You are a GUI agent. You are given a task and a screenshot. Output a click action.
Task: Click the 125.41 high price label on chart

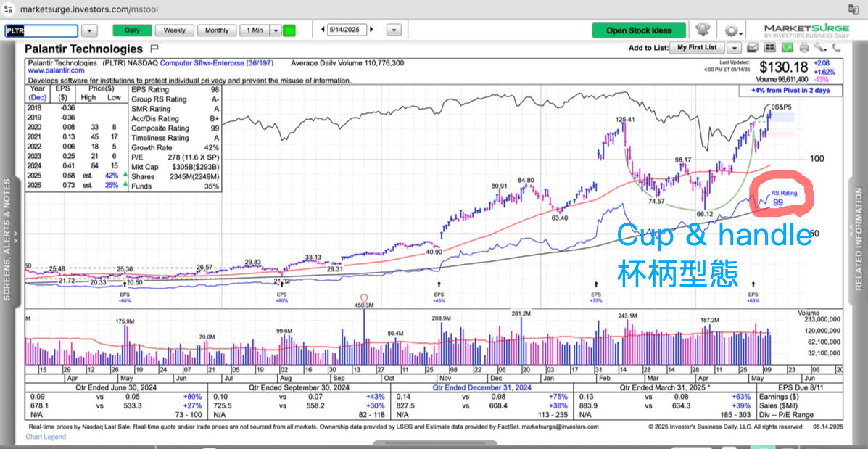[x=624, y=119]
